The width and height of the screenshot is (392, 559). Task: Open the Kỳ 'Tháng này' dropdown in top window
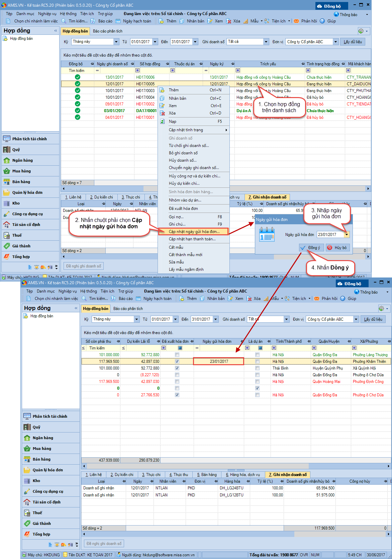click(116, 42)
